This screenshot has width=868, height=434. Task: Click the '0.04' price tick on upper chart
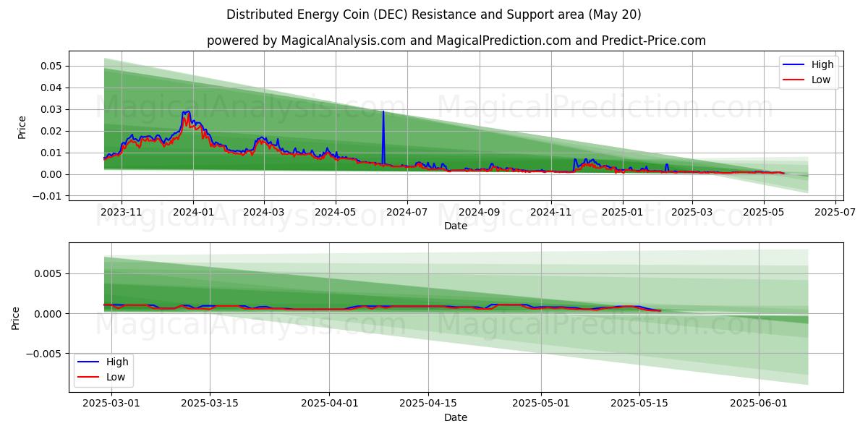pyautogui.click(x=53, y=88)
